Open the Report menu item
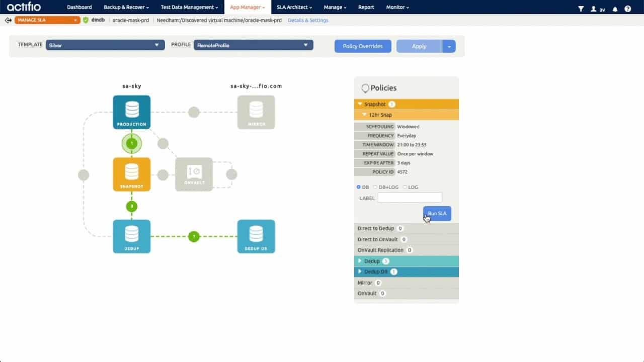Image resolution: width=644 pixels, height=362 pixels. (366, 8)
